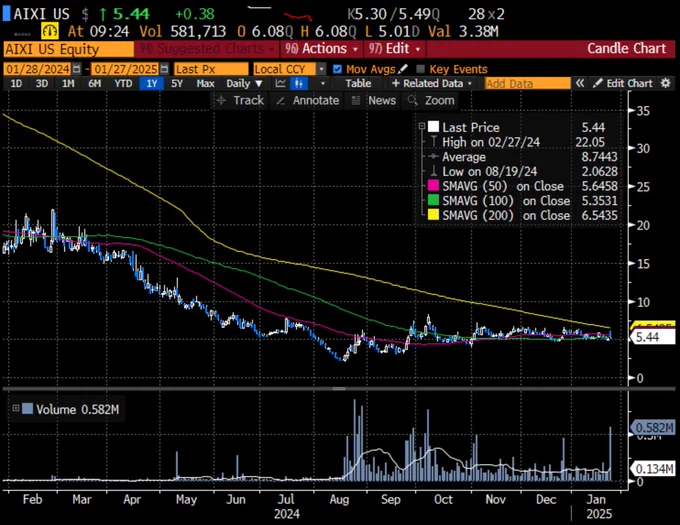The image size is (680, 525).
Task: Switch to line chart type icon
Action: [281, 83]
